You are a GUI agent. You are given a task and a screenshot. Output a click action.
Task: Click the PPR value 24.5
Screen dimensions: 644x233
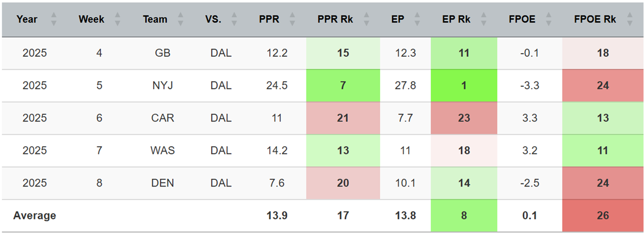(x=277, y=85)
